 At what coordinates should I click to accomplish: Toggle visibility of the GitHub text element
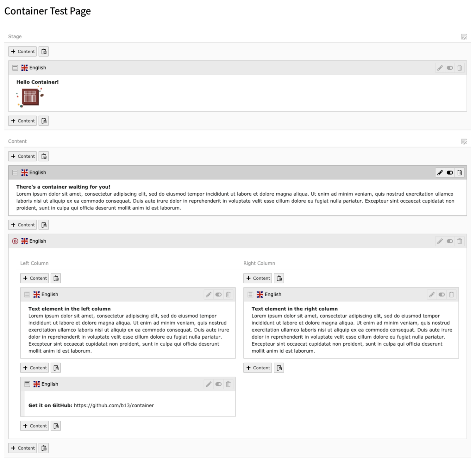(x=218, y=384)
